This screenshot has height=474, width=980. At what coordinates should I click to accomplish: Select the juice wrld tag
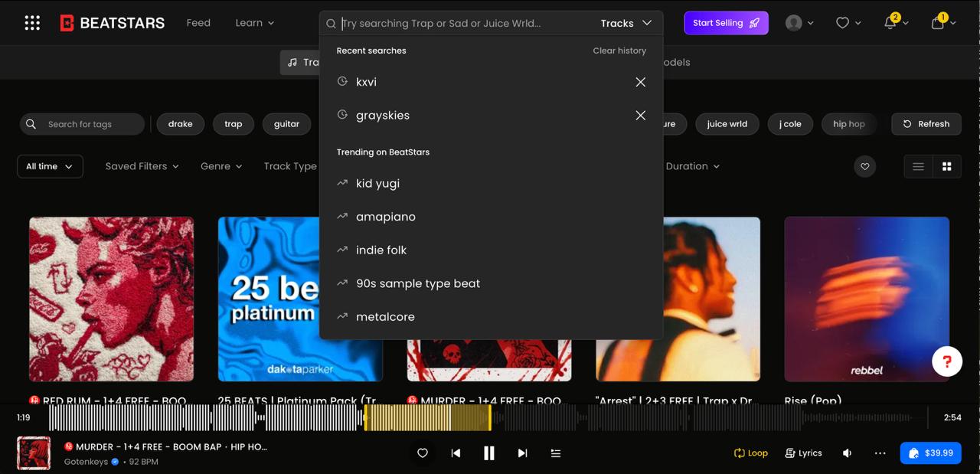click(x=727, y=124)
